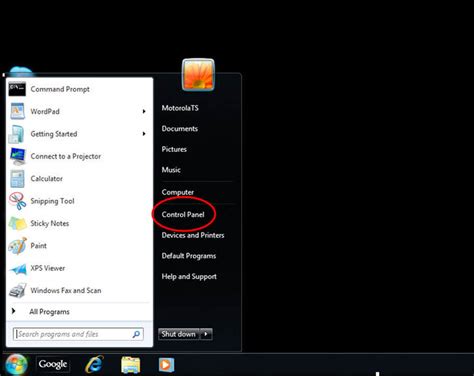
Task: Select the Paint label
Action: point(39,246)
